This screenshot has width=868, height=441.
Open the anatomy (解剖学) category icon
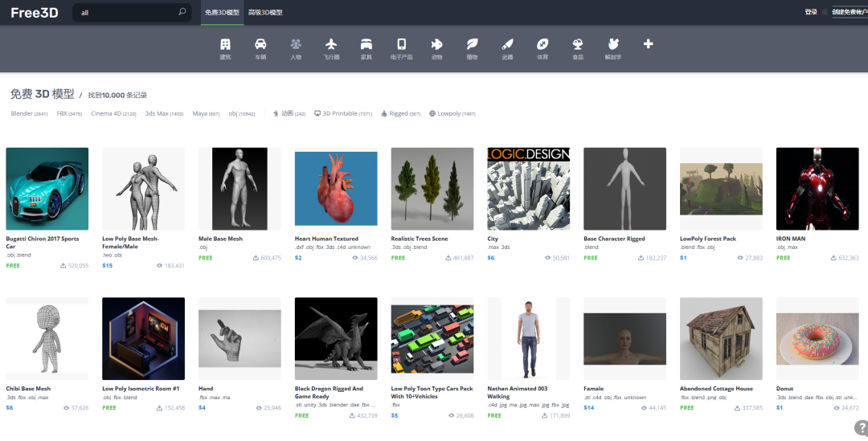613,44
